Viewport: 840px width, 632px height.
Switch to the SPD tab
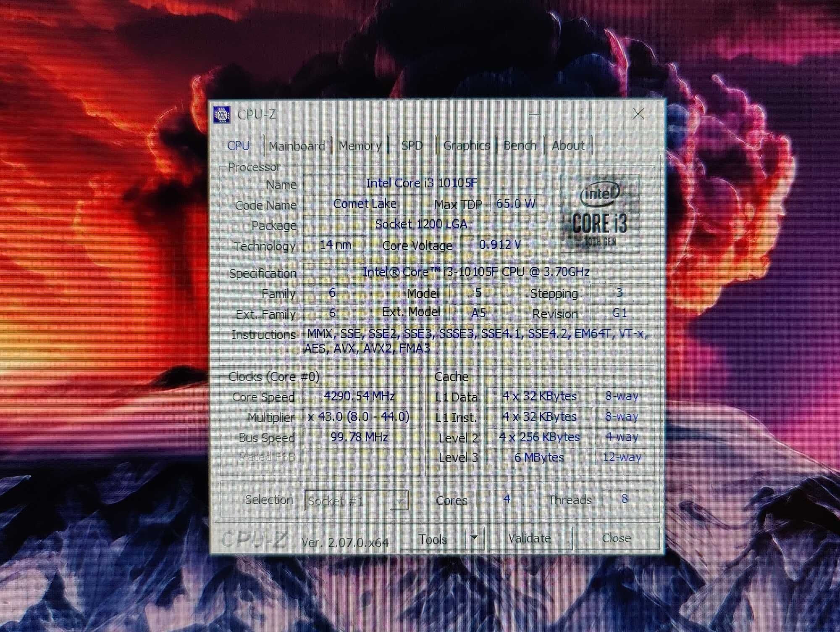click(x=412, y=145)
